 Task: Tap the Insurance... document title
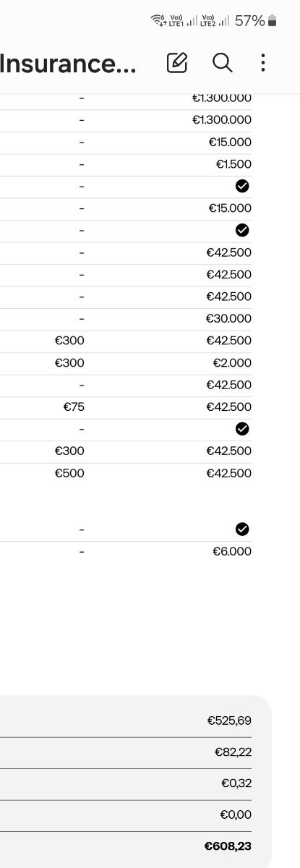pyautogui.click(x=68, y=64)
